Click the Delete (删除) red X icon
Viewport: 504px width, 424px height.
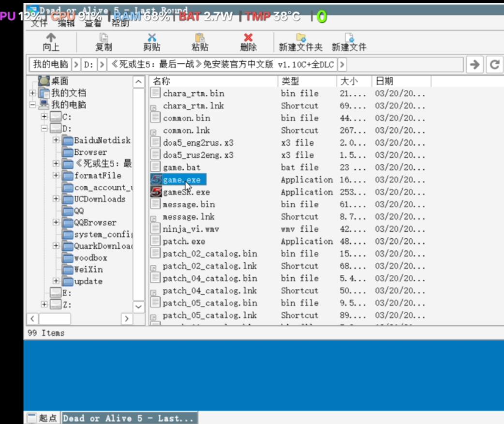pyautogui.click(x=248, y=38)
